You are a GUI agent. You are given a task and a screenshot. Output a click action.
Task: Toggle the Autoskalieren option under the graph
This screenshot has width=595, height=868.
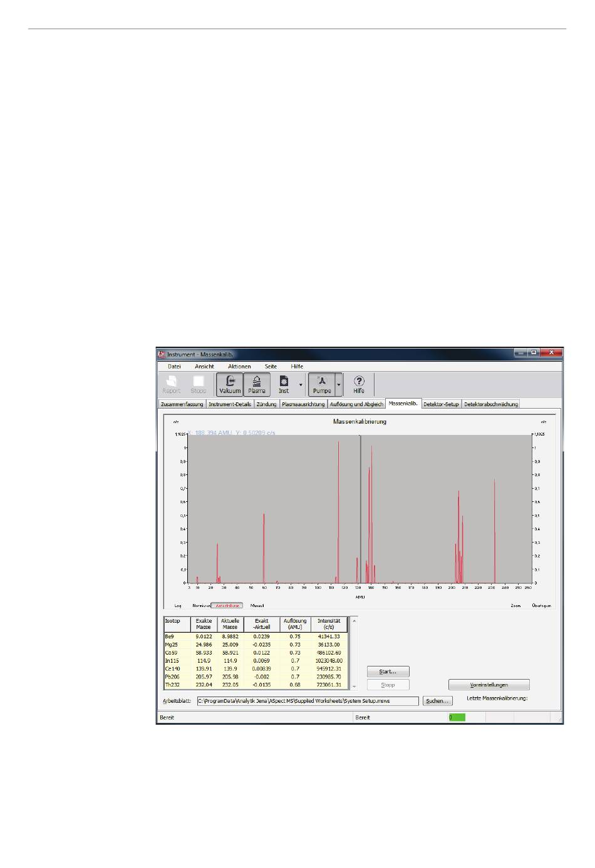[x=227, y=606]
